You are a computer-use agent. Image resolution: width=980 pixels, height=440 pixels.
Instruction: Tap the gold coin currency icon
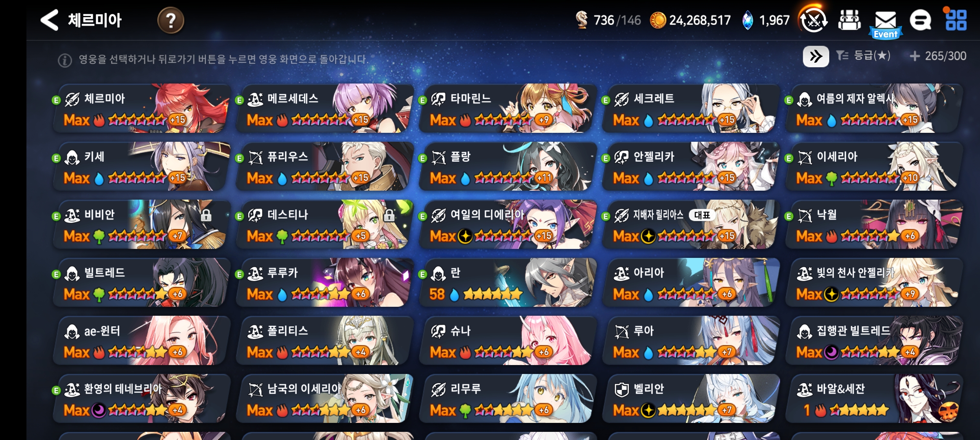pyautogui.click(x=658, y=20)
